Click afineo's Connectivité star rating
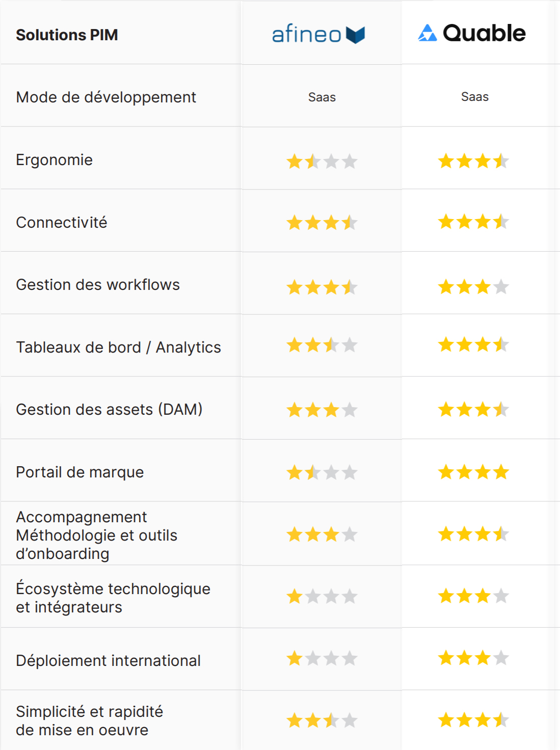 click(x=322, y=223)
